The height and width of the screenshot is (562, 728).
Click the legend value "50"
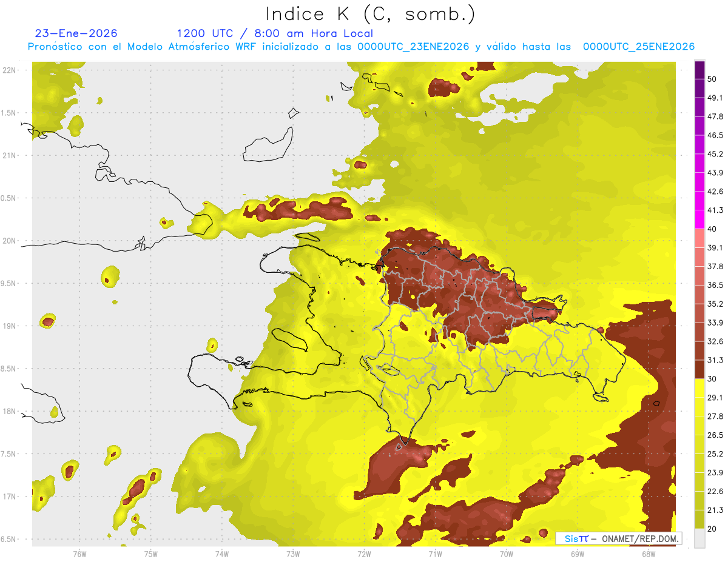click(713, 79)
